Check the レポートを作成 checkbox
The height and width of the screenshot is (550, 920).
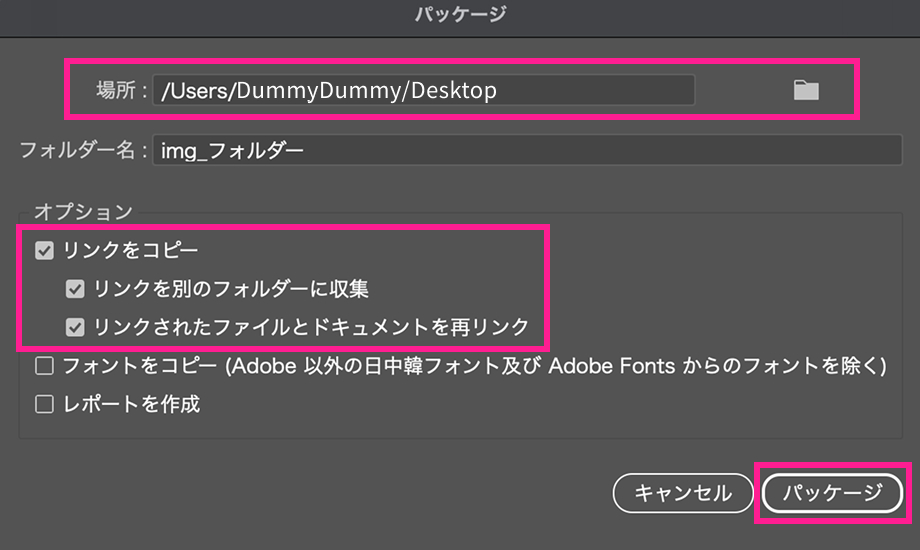(x=44, y=405)
